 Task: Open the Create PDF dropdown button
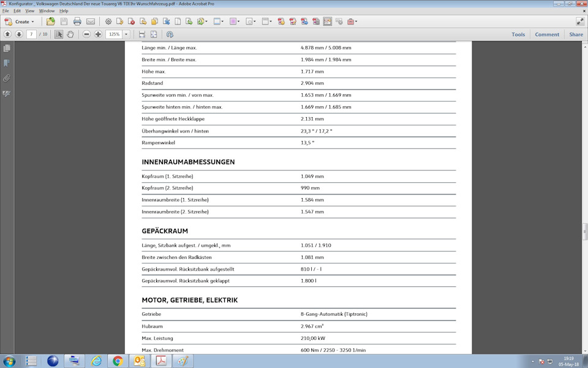coord(20,21)
